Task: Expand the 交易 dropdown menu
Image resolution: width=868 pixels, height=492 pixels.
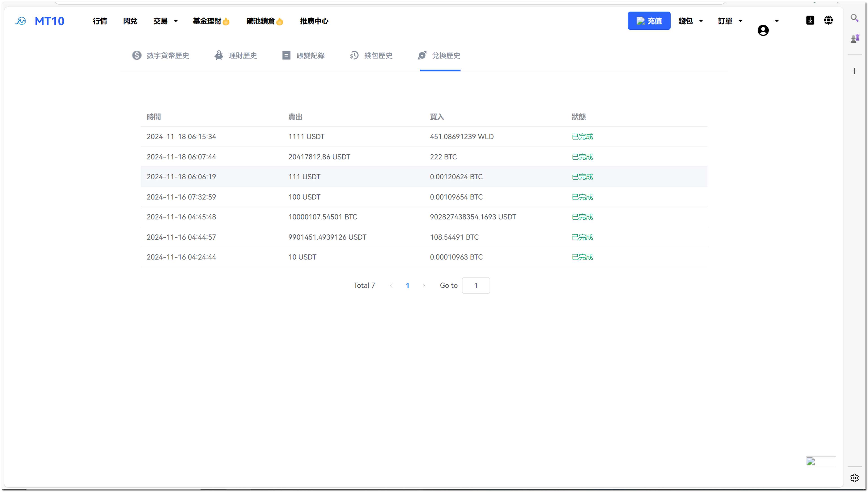Action: coord(165,21)
